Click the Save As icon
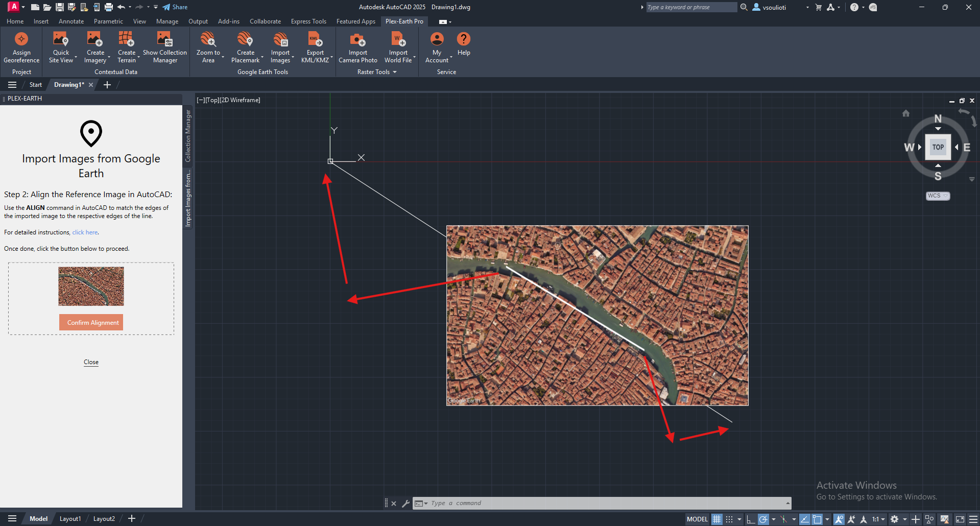Screen dimensions: 980x526 [x=72, y=7]
